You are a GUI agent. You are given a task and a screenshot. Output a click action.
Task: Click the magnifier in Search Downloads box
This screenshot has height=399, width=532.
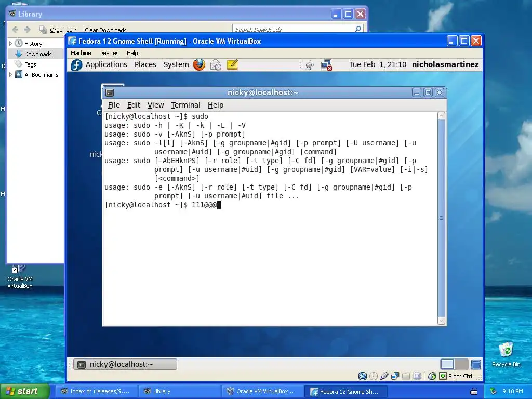(357, 29)
